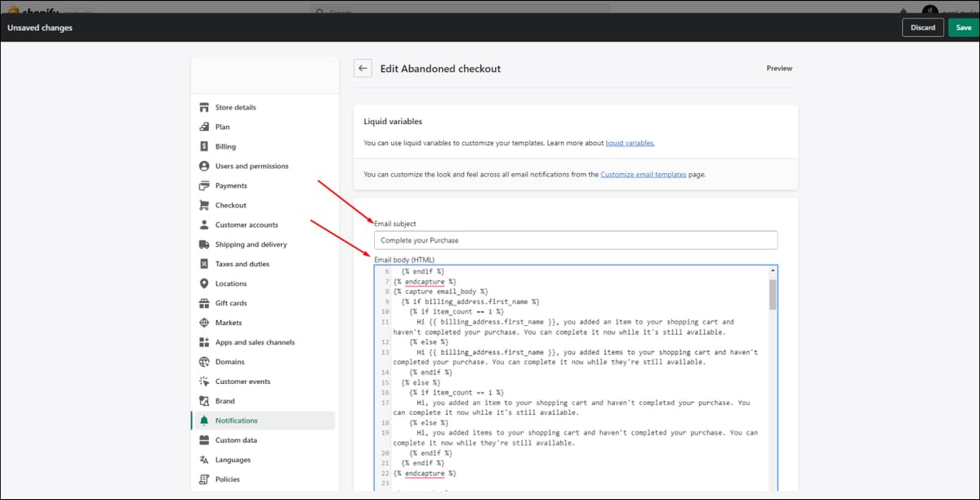Image resolution: width=980 pixels, height=500 pixels.
Task: Click the Gift cards icon
Action: click(x=204, y=303)
